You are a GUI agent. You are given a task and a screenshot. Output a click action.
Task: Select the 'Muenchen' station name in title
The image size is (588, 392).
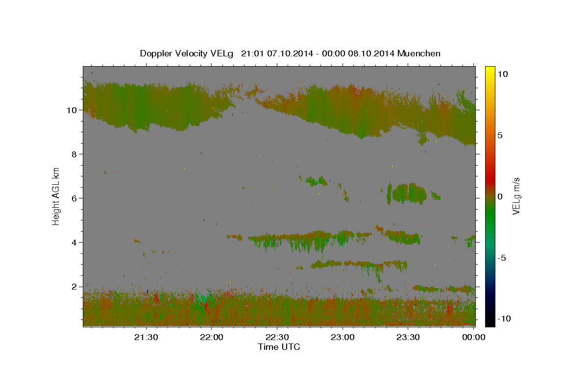419,53
